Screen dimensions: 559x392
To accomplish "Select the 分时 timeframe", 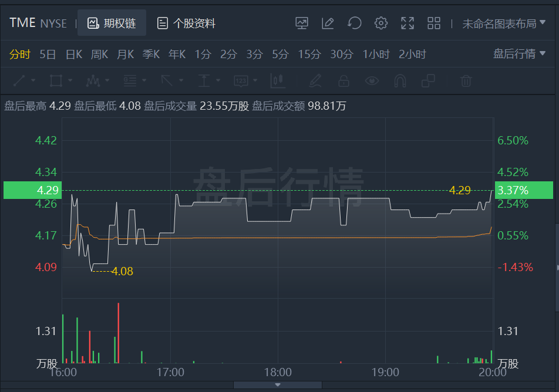I will click(20, 54).
